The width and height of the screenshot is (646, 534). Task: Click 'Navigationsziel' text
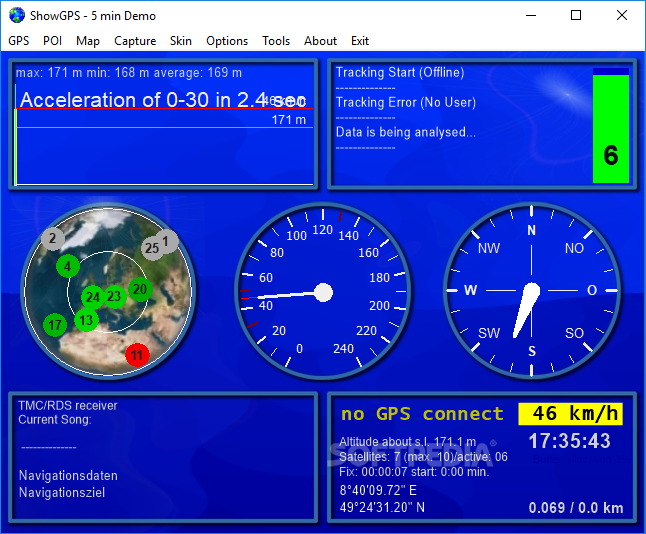[x=62, y=492]
